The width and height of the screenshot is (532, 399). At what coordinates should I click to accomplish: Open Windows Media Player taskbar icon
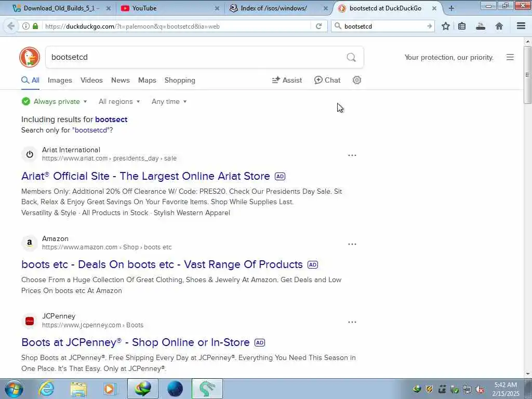point(110,389)
